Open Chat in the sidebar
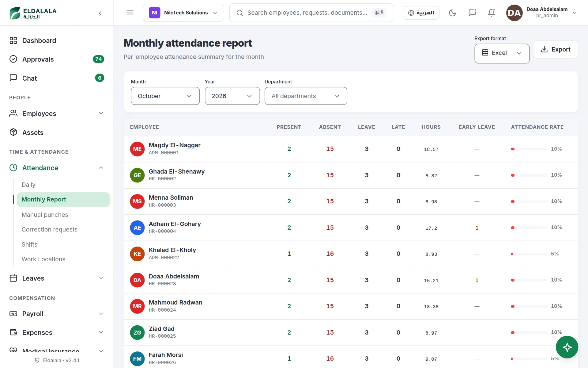The height and width of the screenshot is (368, 588). pos(57,78)
